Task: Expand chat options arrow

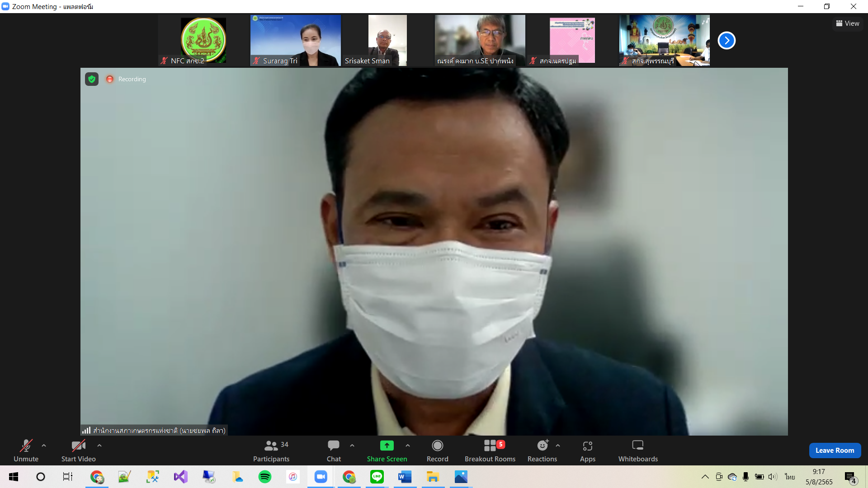Action: point(352,446)
